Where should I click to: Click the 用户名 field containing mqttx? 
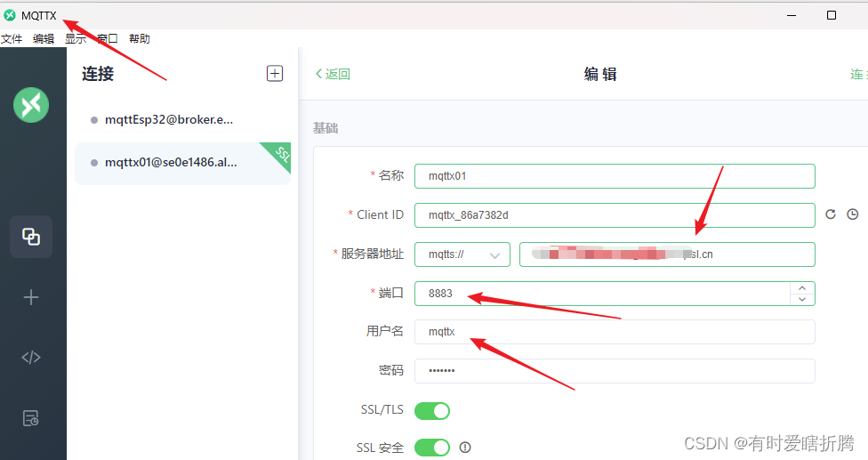click(x=615, y=332)
